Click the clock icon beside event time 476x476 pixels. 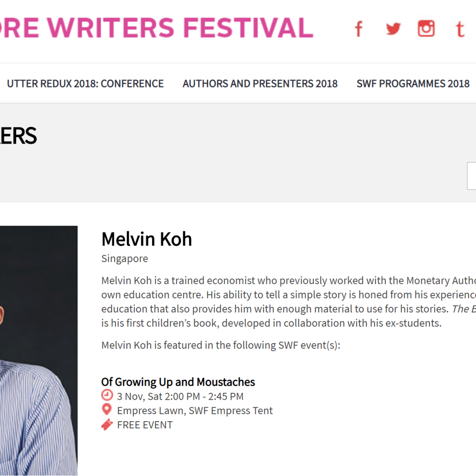coord(107,395)
